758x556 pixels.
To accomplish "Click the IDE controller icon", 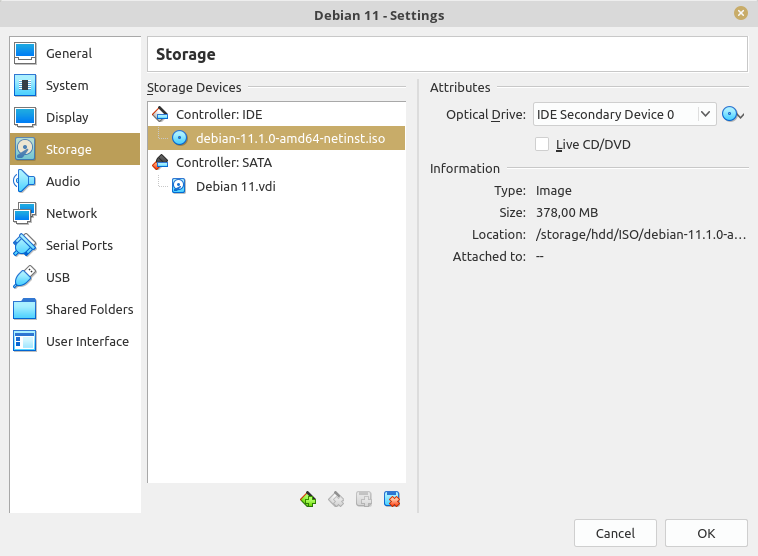I will [160, 114].
